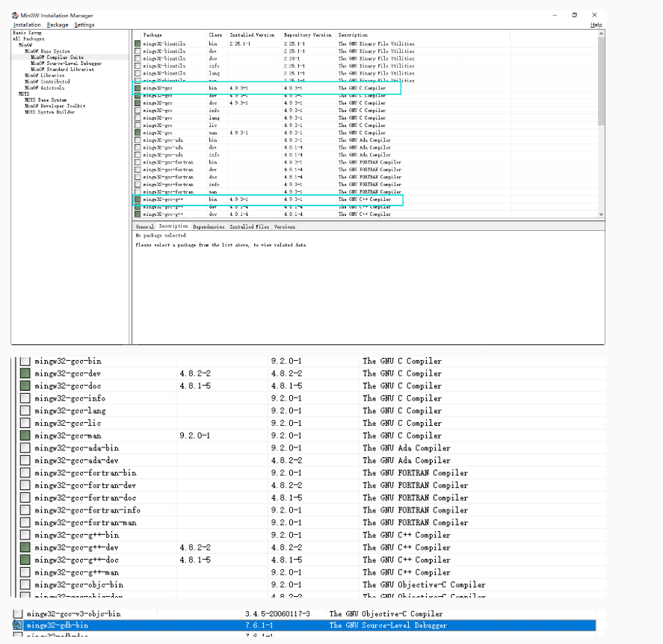The width and height of the screenshot is (663, 644).
Task: Open the Installation menu
Action: pos(27,25)
